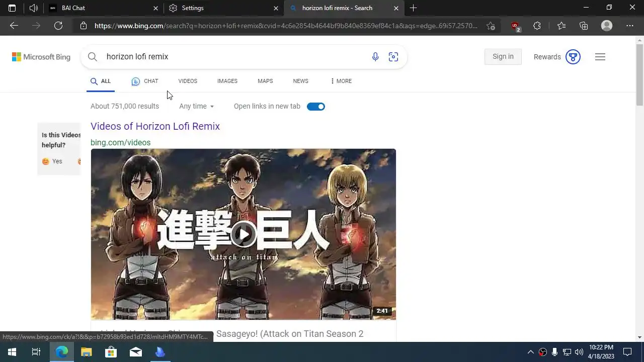
Task: Switch to the CHAT tab
Action: tap(145, 81)
